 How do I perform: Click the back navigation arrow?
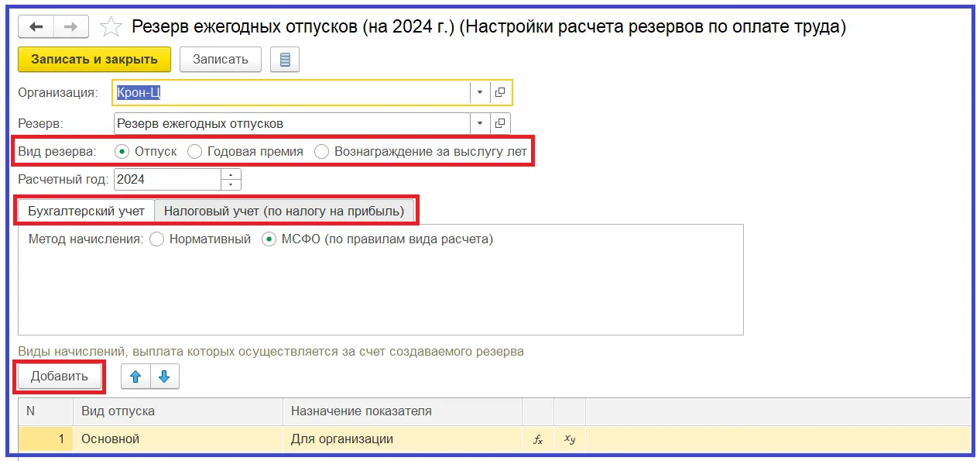click(x=36, y=27)
